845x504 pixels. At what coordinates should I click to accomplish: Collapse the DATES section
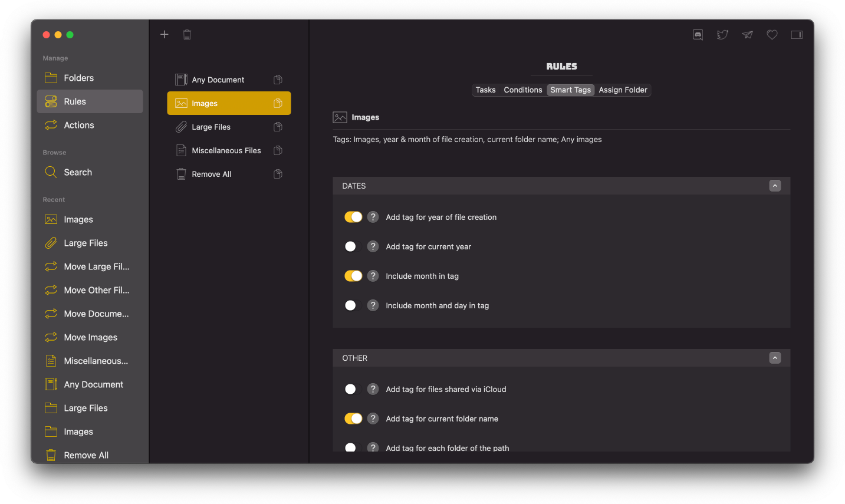click(775, 185)
